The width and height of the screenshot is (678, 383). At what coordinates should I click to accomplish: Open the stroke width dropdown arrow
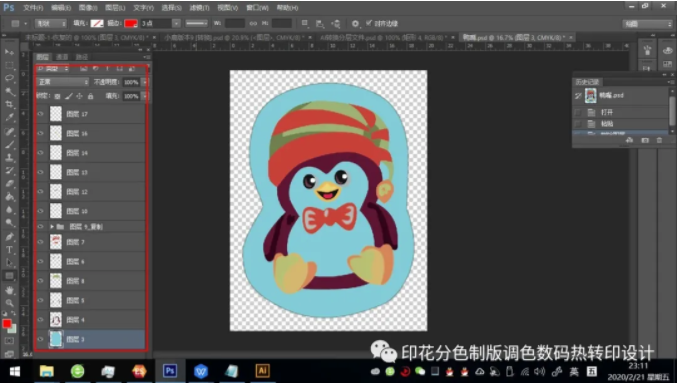176,24
